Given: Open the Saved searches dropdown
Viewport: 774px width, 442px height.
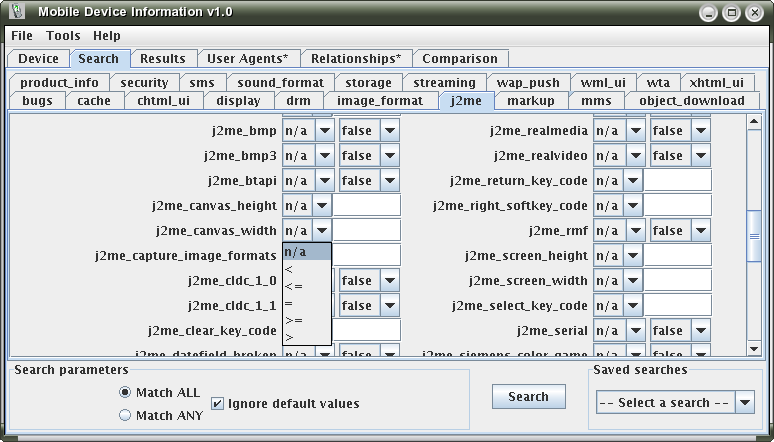Looking at the screenshot, I should [745, 402].
